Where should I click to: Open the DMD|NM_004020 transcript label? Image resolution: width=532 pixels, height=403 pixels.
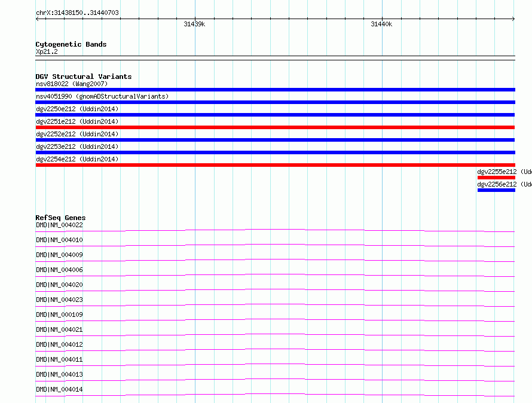pos(59,285)
